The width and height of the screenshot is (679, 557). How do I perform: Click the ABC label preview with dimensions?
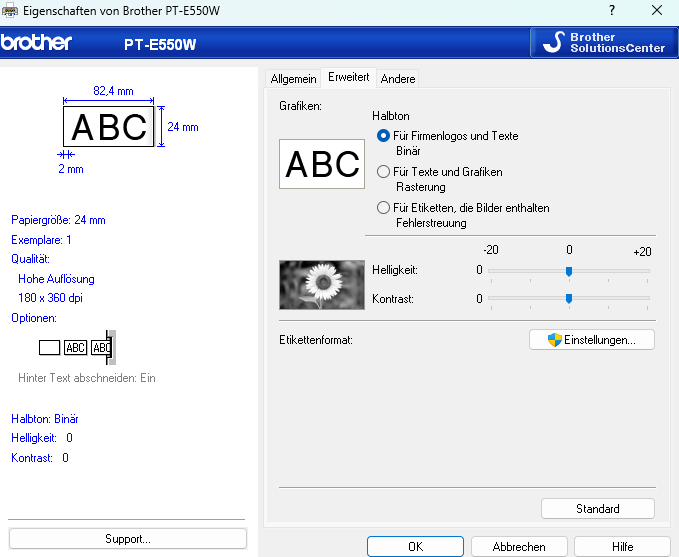[109, 127]
